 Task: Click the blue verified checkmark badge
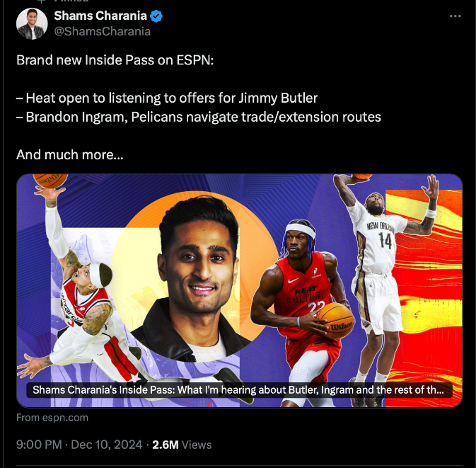(156, 16)
